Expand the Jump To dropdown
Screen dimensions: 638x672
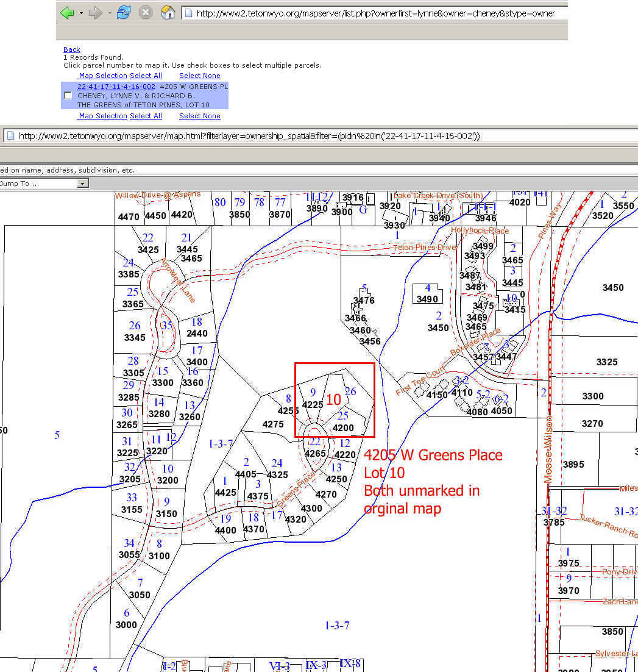click(83, 184)
